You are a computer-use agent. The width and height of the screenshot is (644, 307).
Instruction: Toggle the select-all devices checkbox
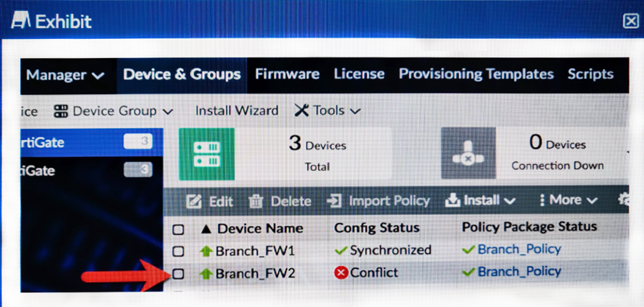tap(178, 229)
